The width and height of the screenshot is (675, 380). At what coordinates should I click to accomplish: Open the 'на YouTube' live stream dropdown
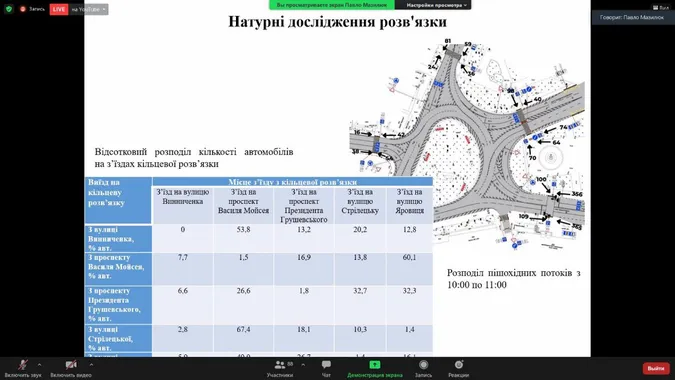coord(88,9)
